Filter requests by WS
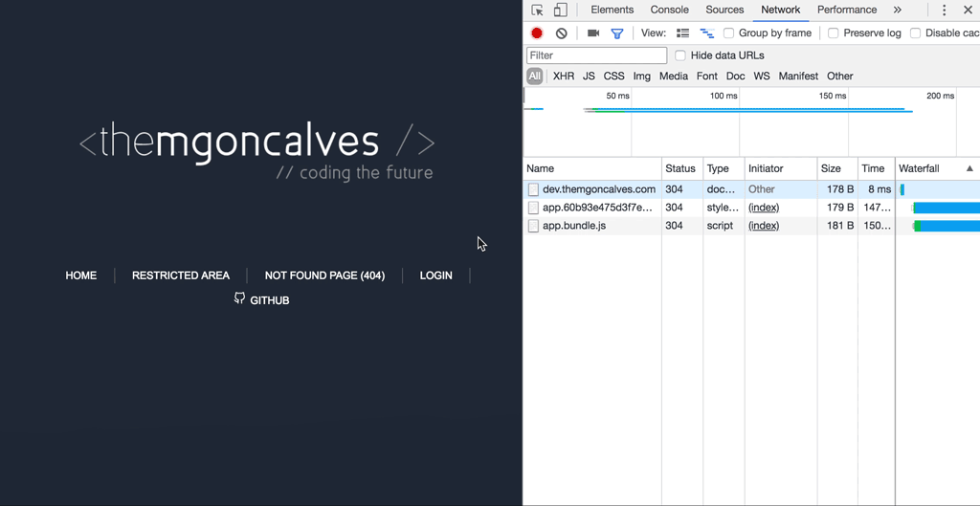980x506 pixels. (761, 77)
